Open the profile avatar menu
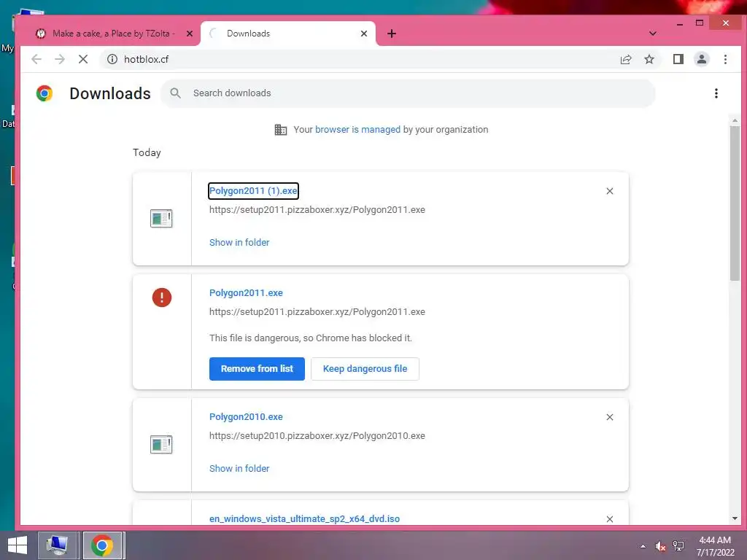747x560 pixels. pyautogui.click(x=701, y=59)
